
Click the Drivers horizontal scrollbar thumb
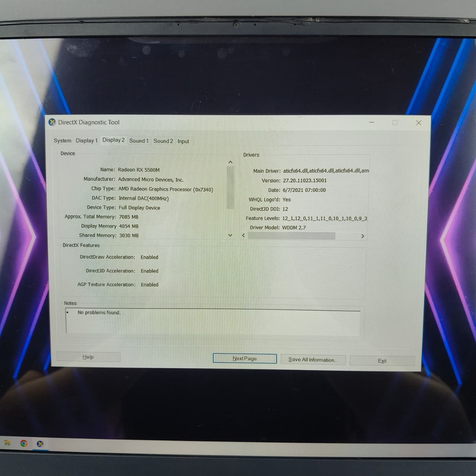tap(292, 236)
